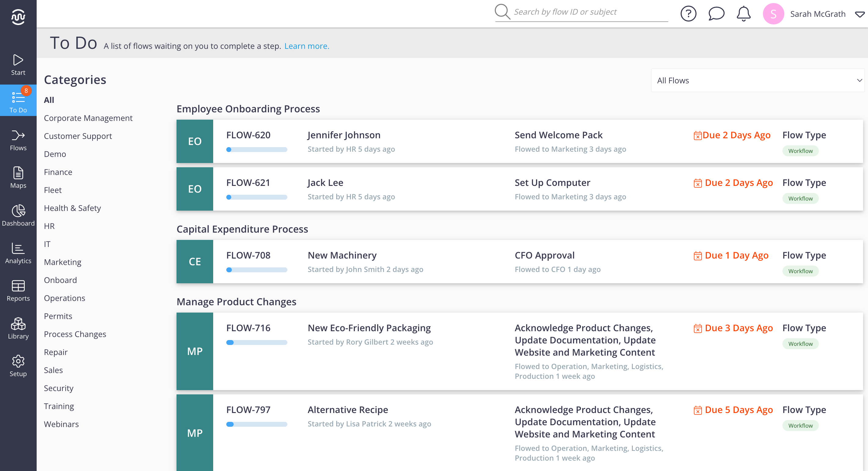This screenshot has height=471, width=868.
Task: Click the Learn more link
Action: click(x=307, y=46)
